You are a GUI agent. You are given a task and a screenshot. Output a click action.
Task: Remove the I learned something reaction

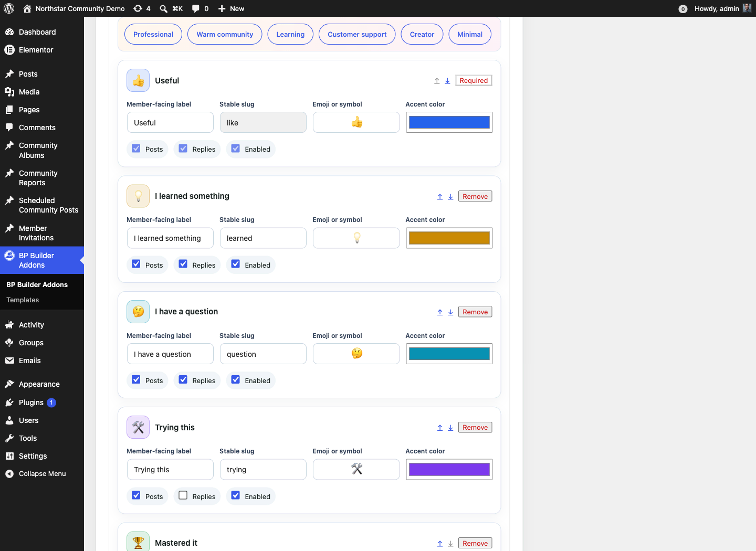475,196
